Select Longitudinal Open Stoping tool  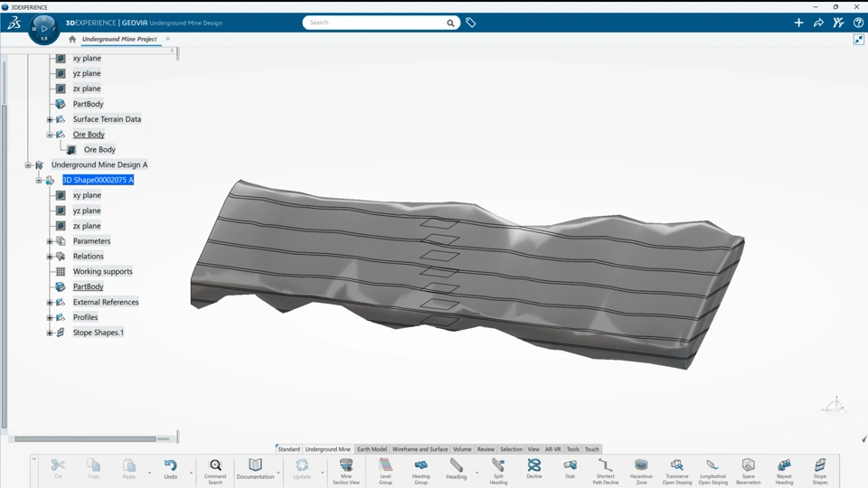click(713, 472)
